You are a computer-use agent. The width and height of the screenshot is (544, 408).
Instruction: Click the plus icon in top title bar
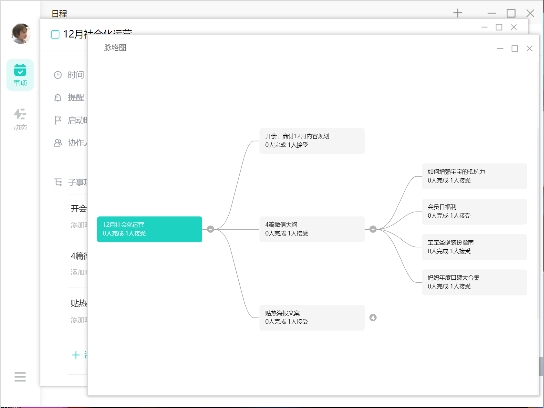[458, 13]
